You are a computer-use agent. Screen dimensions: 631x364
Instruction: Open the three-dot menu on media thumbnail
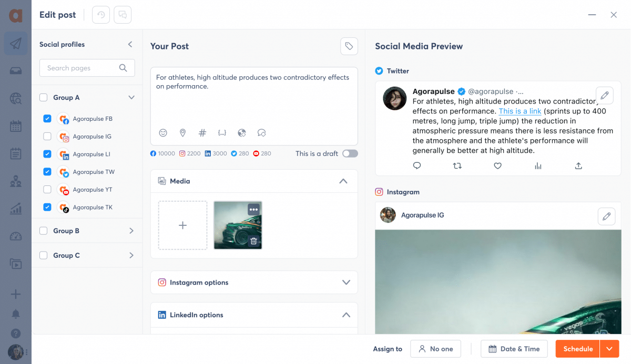coord(254,210)
